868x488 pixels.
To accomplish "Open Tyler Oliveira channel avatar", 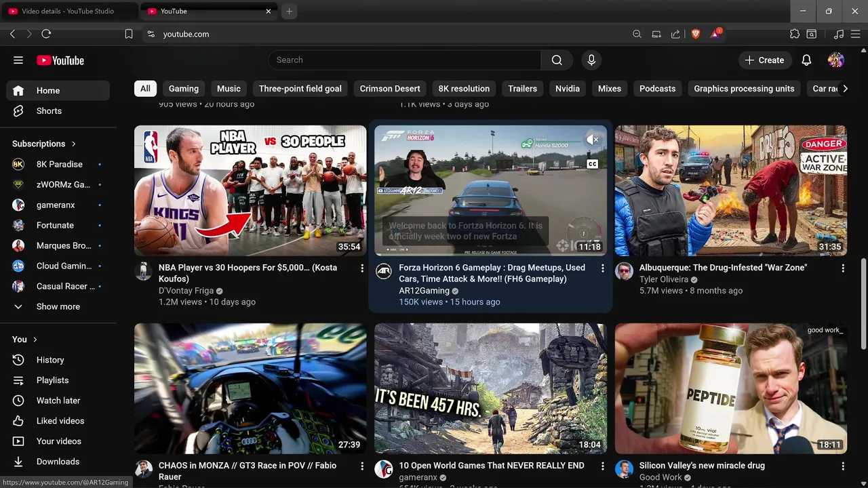I will click(624, 271).
